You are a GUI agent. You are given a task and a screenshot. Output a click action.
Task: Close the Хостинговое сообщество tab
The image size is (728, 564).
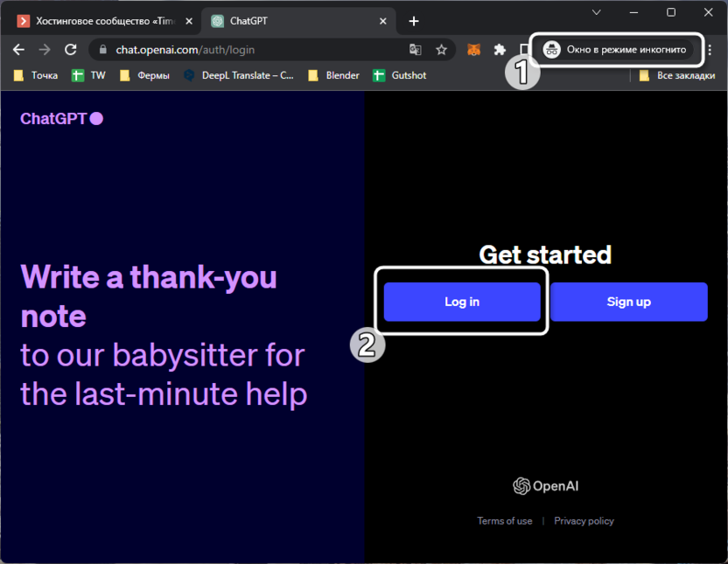pyautogui.click(x=189, y=21)
